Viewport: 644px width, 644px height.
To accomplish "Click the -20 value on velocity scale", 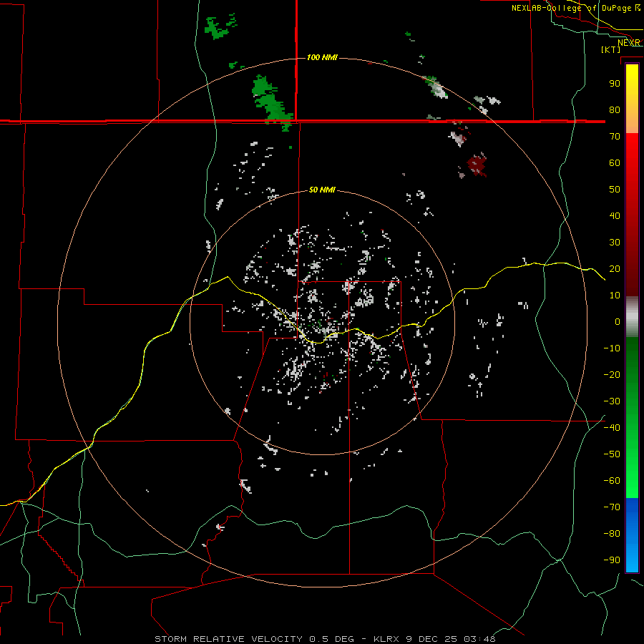I will (612, 375).
